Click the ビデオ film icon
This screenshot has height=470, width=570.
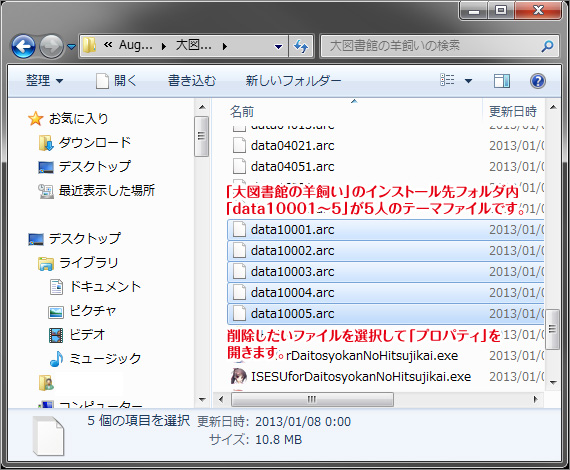(56, 335)
